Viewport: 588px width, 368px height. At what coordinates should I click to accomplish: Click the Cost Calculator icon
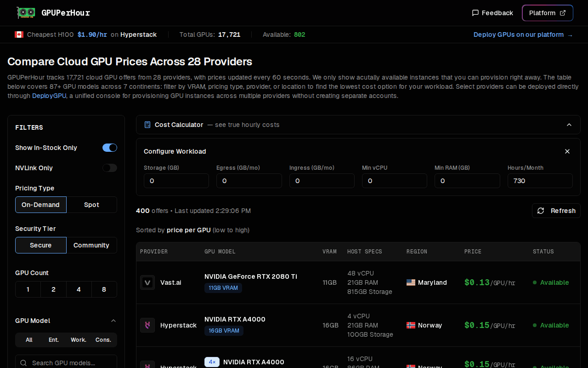pos(147,125)
